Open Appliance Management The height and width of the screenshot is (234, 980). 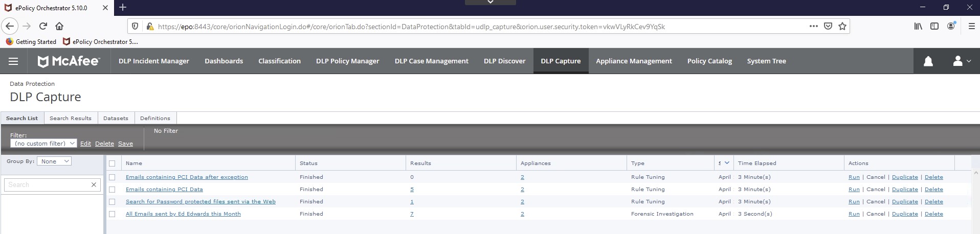[x=634, y=61]
